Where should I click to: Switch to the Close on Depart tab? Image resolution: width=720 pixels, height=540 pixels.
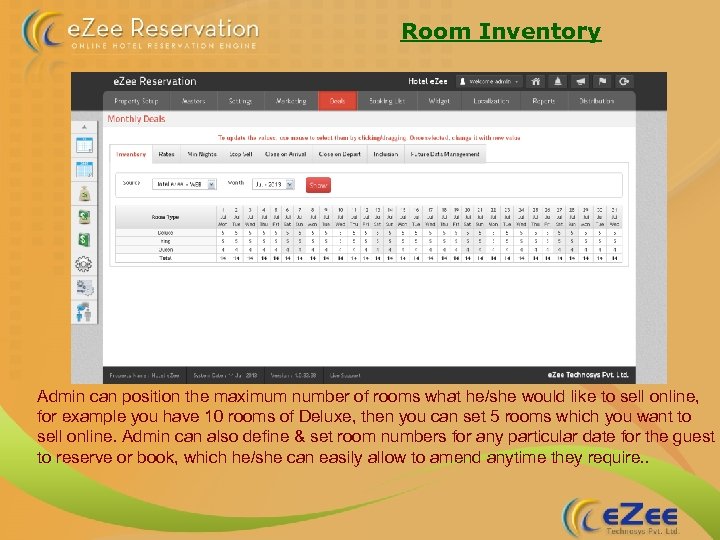point(339,154)
